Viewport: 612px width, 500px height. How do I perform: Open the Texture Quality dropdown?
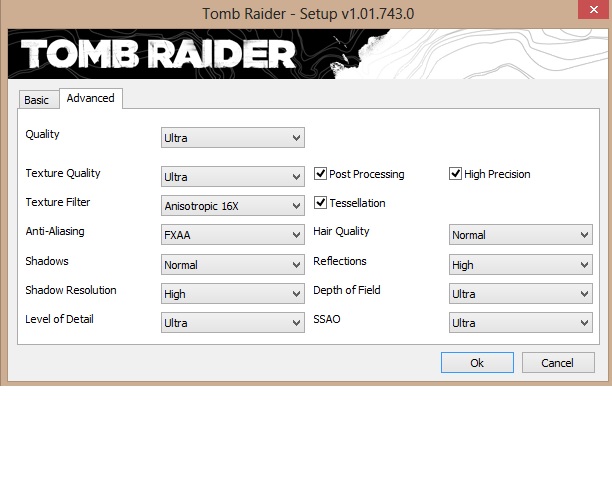233,176
